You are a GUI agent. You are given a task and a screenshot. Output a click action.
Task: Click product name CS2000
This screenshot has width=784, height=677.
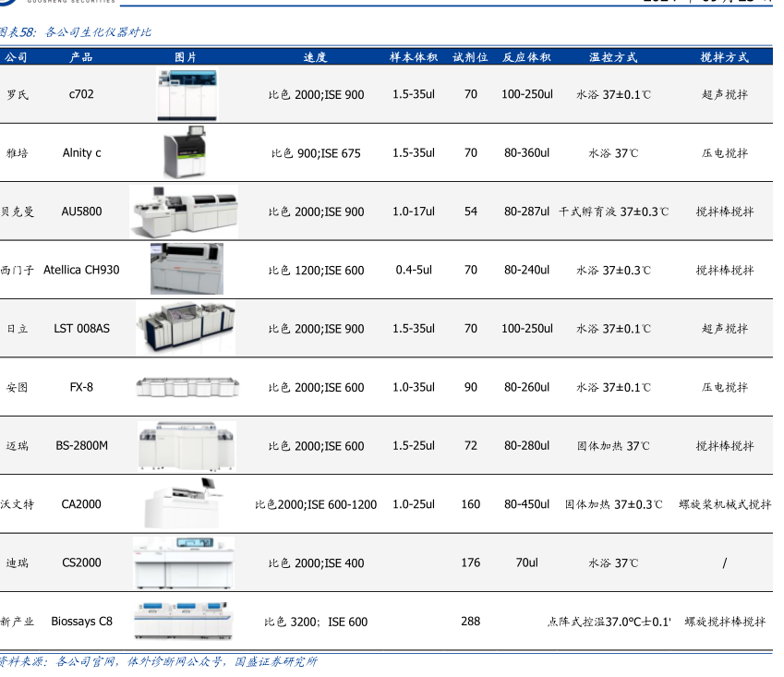(x=81, y=562)
